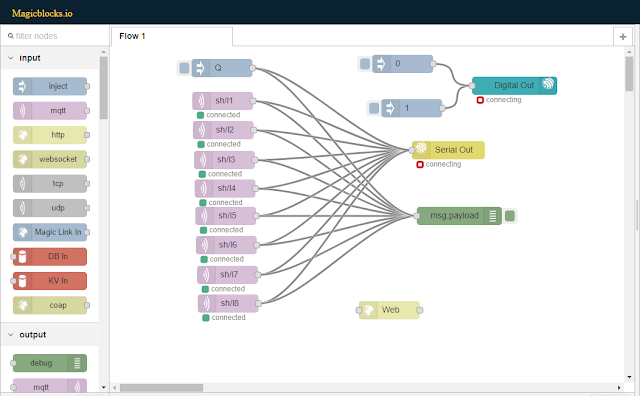Trigger the 1 inject node button
Screen dimensions: 640x396
tap(374, 108)
